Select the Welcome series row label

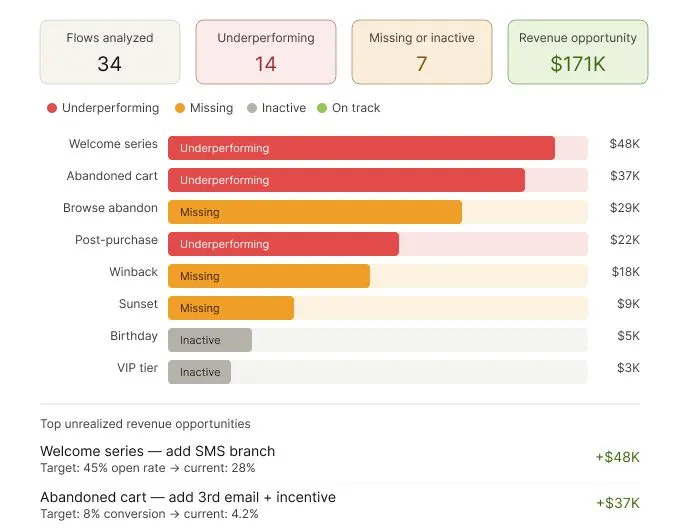click(113, 144)
